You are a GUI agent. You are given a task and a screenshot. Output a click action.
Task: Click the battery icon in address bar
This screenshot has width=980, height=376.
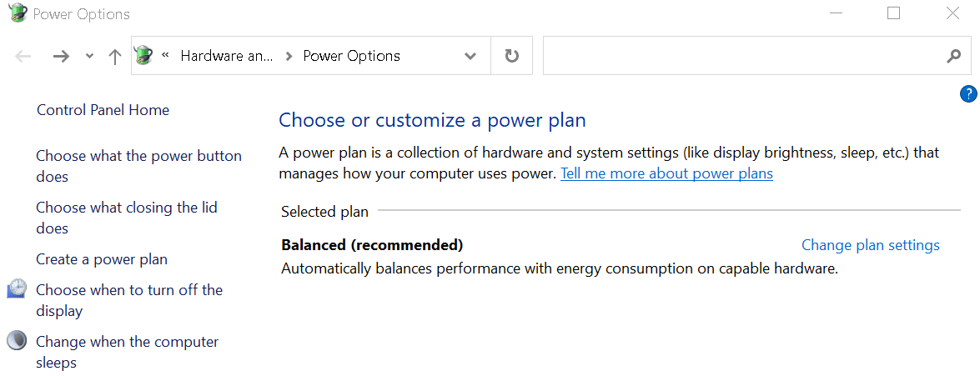click(143, 56)
